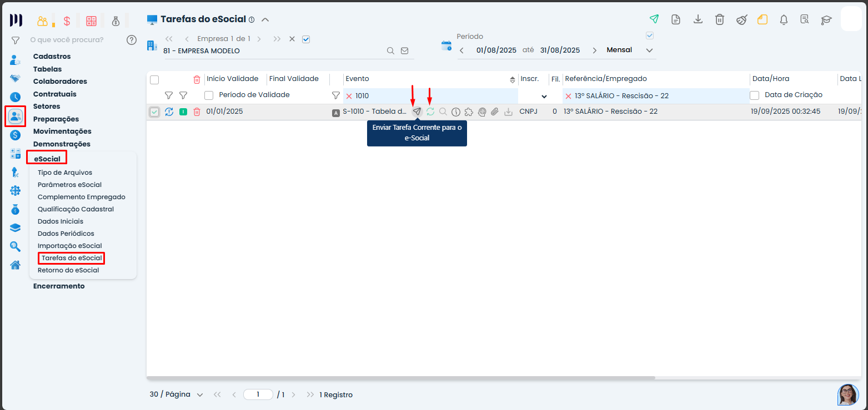Image resolution: width=868 pixels, height=410 pixels.
Task: Click the home sidebar icon
Action: (x=16, y=265)
